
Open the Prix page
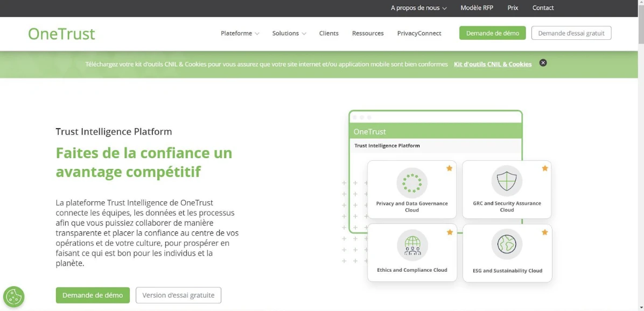tap(513, 8)
